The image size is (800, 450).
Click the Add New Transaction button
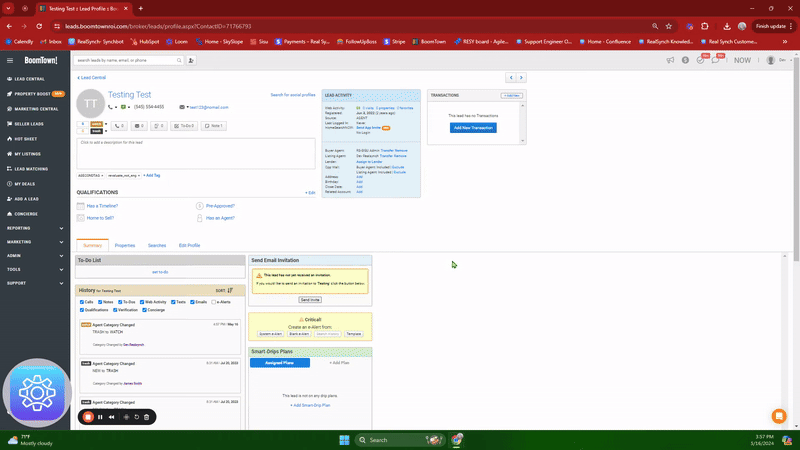pyautogui.click(x=472, y=128)
